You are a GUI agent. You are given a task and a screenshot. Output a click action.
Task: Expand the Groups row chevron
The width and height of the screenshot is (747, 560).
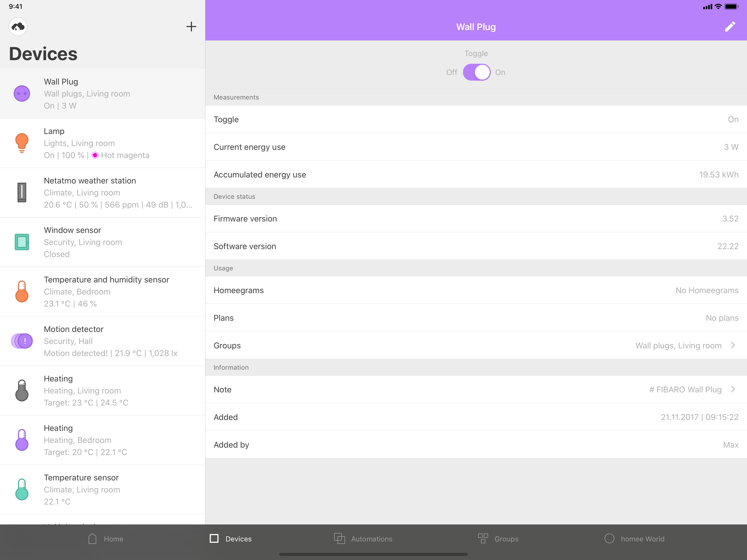[733, 345]
